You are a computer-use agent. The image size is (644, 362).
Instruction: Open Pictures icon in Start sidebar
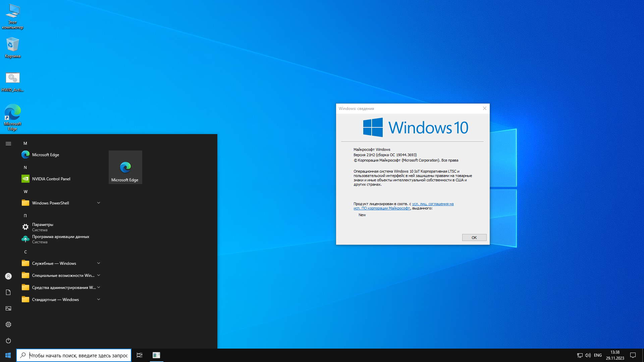(x=8, y=308)
